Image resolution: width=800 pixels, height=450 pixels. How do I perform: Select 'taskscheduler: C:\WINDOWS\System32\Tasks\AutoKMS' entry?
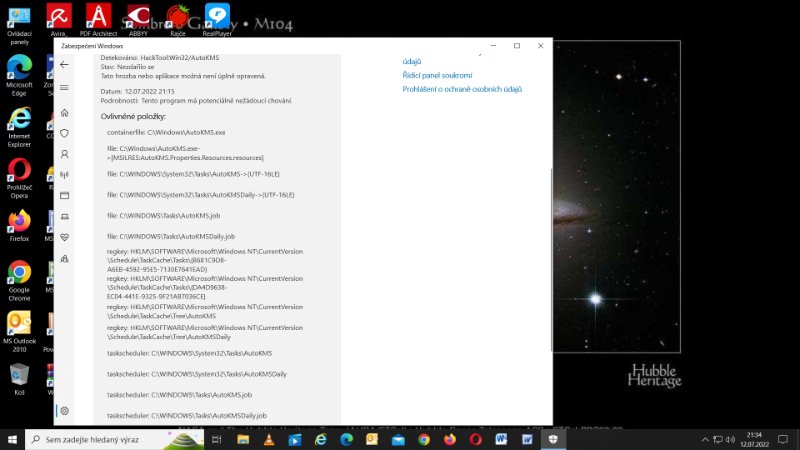[190, 353]
